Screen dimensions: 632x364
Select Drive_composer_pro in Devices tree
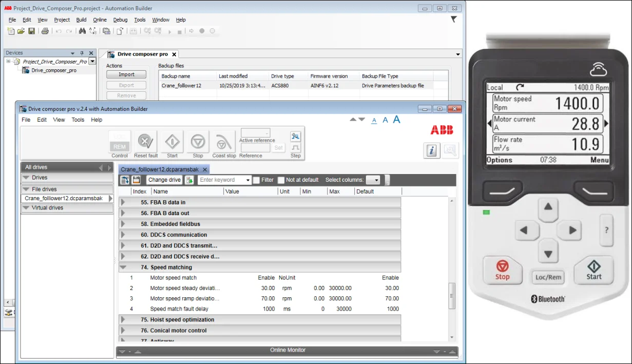click(x=54, y=70)
